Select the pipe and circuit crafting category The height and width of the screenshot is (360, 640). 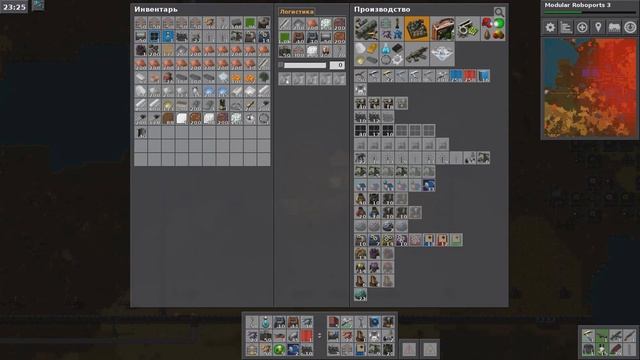pyautogui.click(x=467, y=29)
